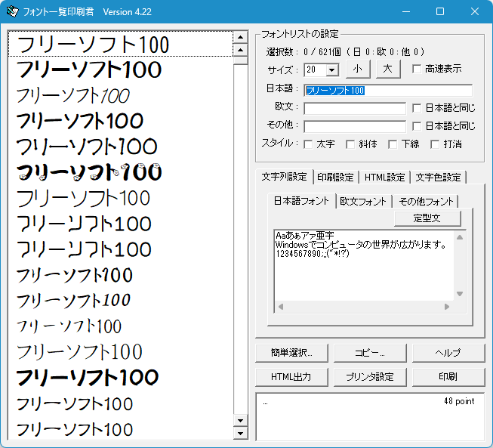Click the font list scrollbar thumb
Image resolution: width=493 pixels, height=448 pixels.
click(241, 60)
